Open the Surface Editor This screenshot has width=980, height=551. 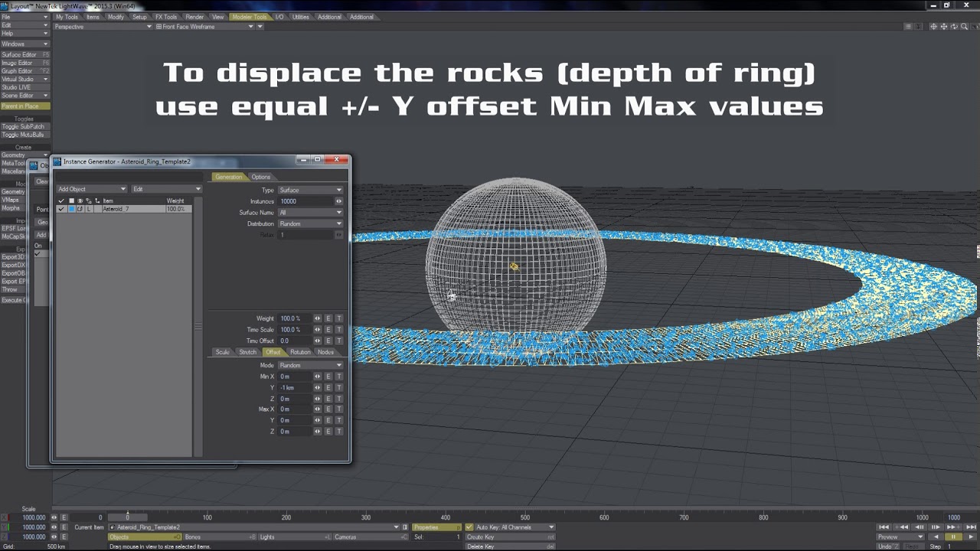24,55
